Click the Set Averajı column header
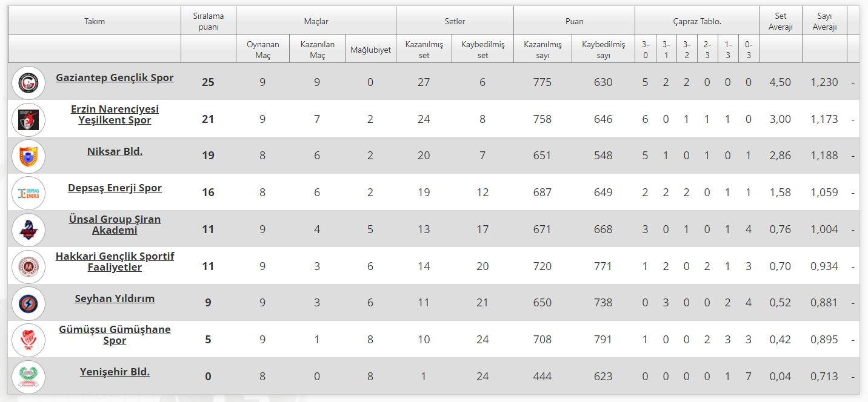Image resolution: width=868 pixels, height=402 pixels. (x=780, y=21)
